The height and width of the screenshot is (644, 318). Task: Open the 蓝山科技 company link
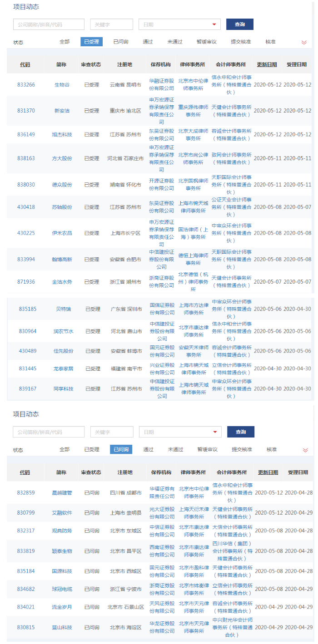pos(62,627)
